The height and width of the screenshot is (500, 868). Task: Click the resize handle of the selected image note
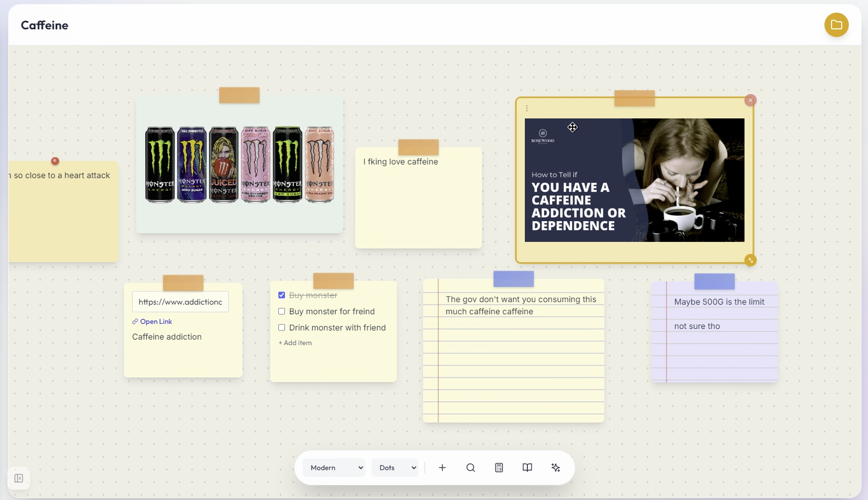pyautogui.click(x=751, y=260)
